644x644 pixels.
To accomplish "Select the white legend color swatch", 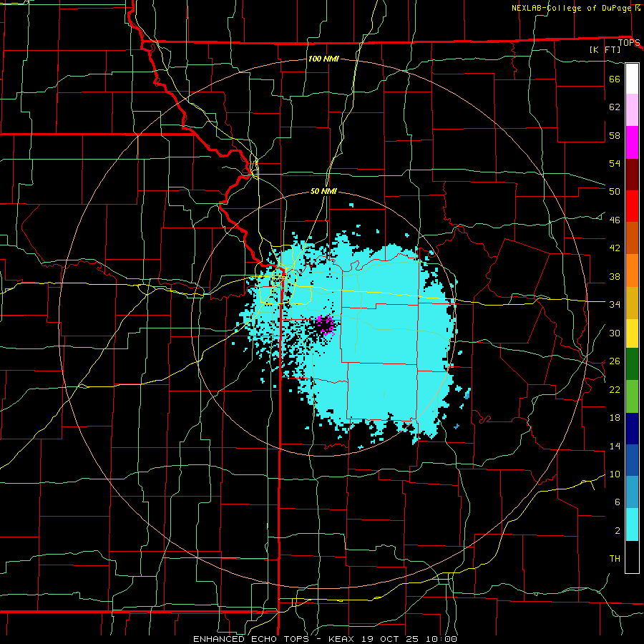I will click(x=632, y=79).
